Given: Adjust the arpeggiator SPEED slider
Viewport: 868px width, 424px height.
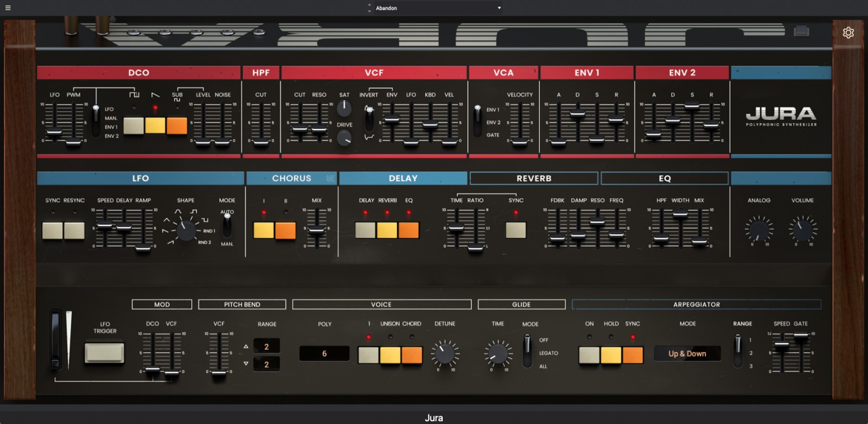Looking at the screenshot, I should [x=781, y=344].
